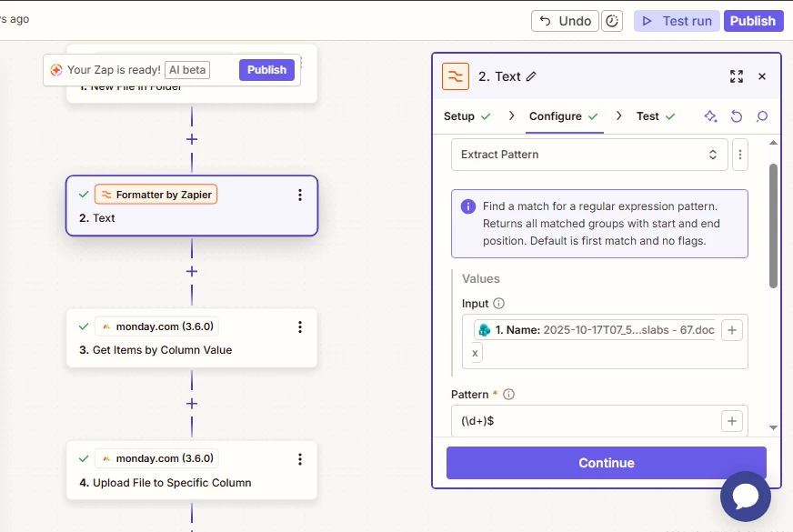Click the Formatter icon in panel header

[456, 76]
